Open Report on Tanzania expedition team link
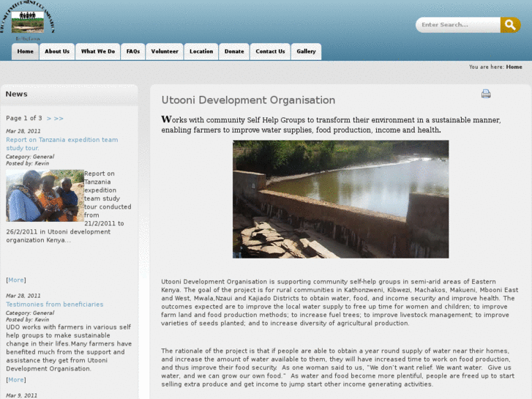This screenshot has height=399, width=532. click(61, 144)
